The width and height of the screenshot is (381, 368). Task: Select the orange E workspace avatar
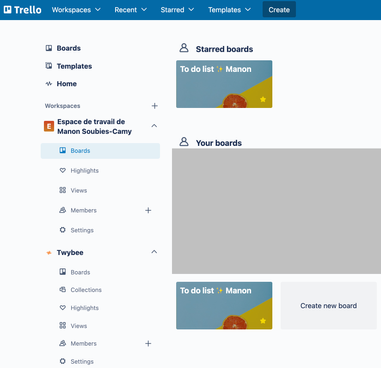pos(49,126)
